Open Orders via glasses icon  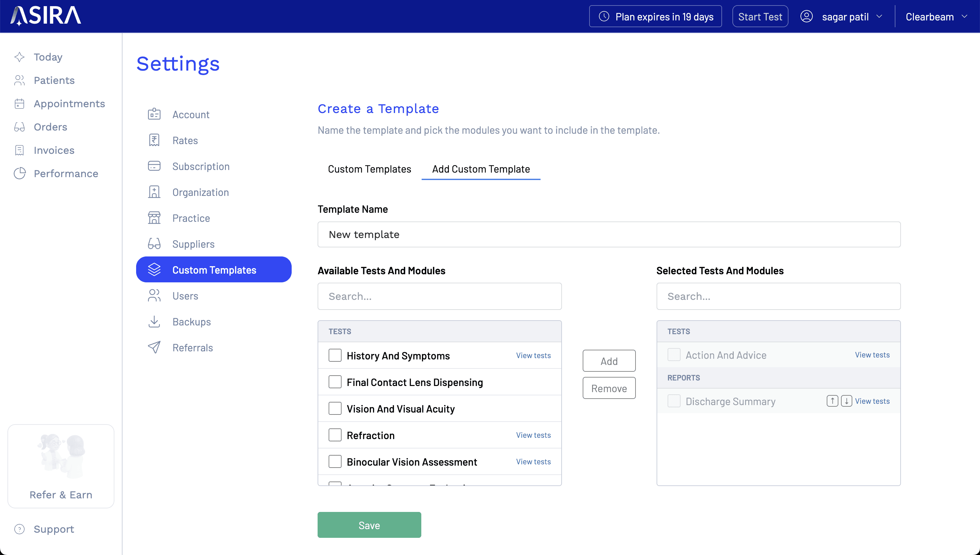click(x=19, y=127)
